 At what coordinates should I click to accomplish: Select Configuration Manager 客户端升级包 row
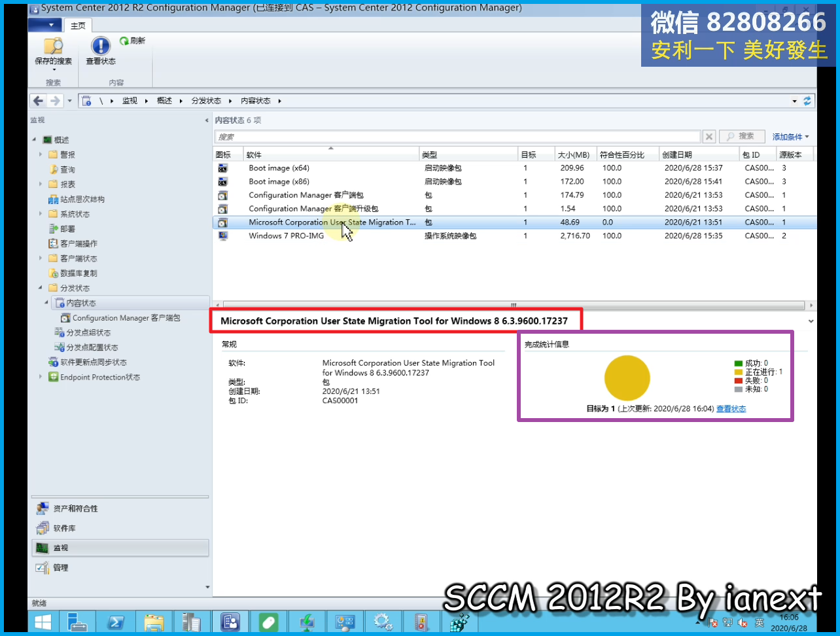(x=514, y=209)
